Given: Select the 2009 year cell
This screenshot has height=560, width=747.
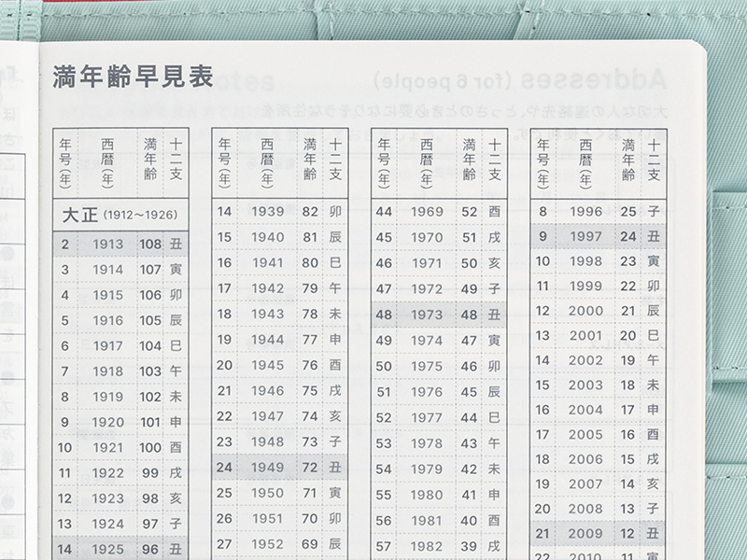Looking at the screenshot, I should pos(585,534).
